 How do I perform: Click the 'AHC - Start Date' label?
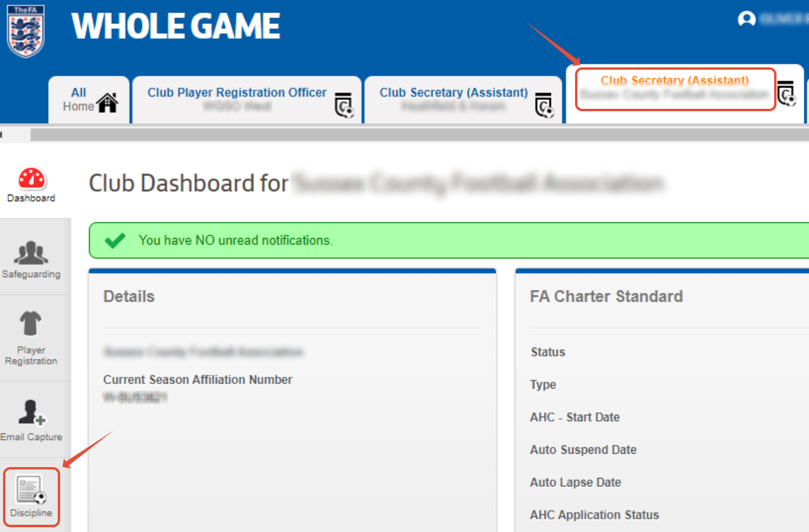575,417
